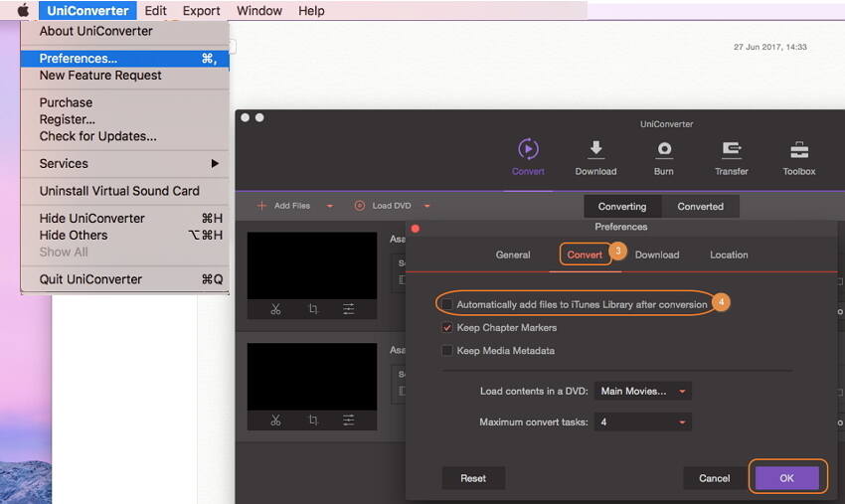The image size is (845, 504).
Task: Switch to the Converted tab
Action: (x=700, y=207)
